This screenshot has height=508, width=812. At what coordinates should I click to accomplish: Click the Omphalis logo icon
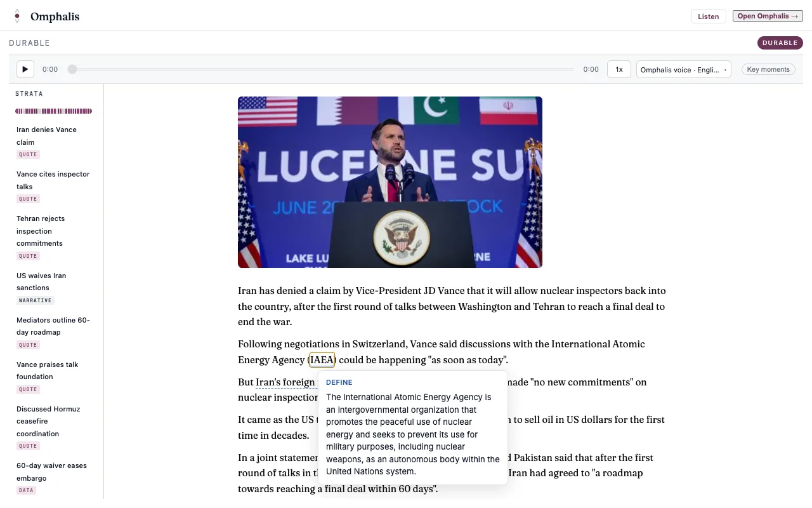[x=17, y=17]
